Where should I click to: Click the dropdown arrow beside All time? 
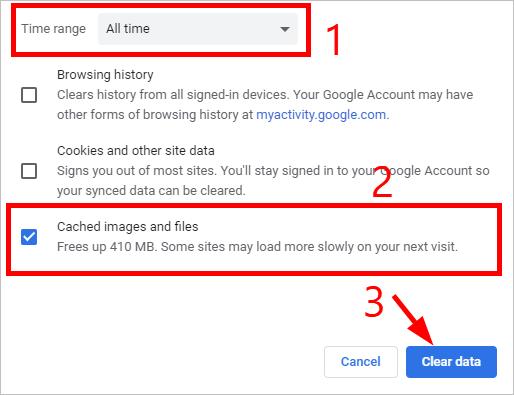(285, 29)
